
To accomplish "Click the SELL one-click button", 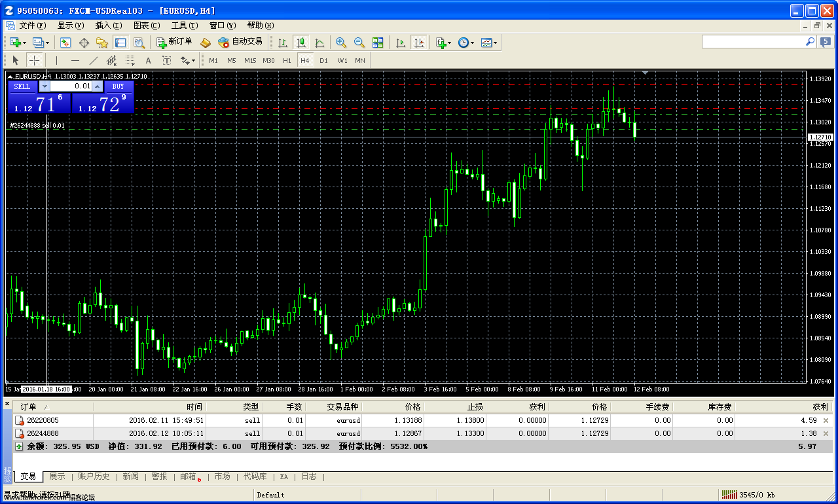I will 22,86.
